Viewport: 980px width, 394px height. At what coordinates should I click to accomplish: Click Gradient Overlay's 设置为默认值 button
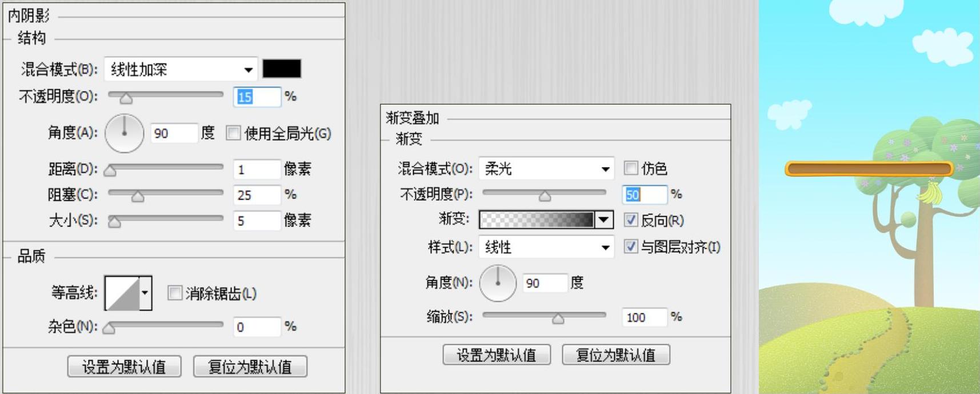(x=497, y=355)
